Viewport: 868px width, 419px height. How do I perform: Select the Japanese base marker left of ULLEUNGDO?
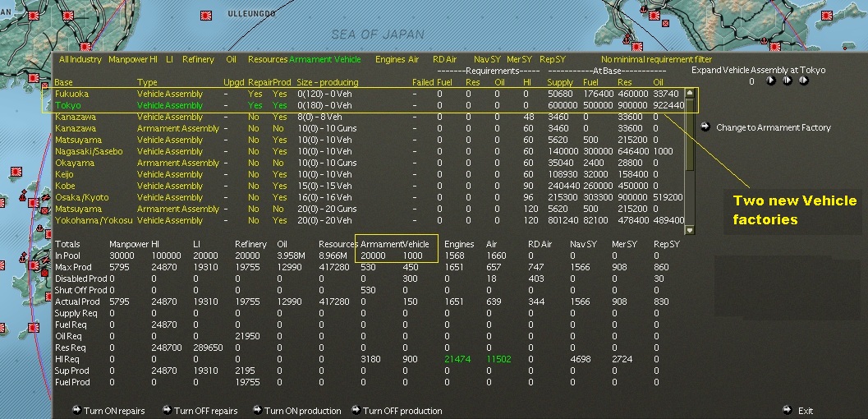[206, 16]
